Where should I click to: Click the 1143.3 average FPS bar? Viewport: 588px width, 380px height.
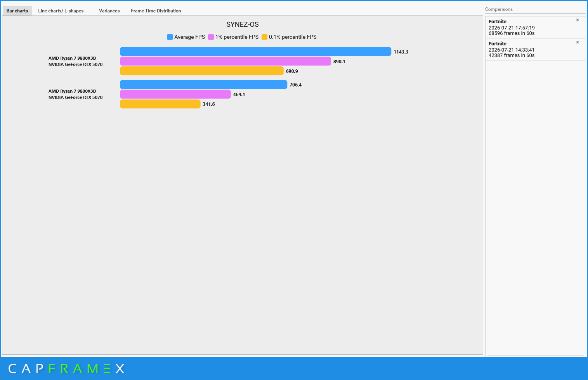pos(255,52)
